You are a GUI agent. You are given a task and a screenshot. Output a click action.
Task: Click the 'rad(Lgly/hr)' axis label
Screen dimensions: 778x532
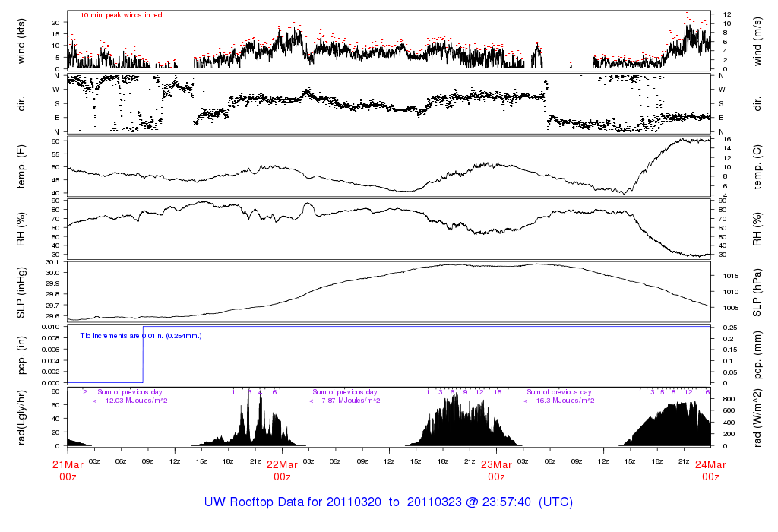click(21, 418)
